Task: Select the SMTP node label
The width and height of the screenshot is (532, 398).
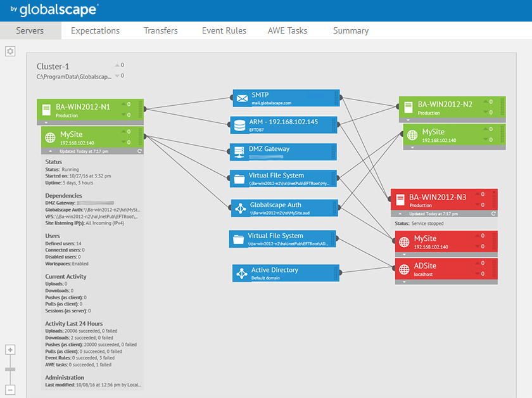Action: (x=260, y=94)
